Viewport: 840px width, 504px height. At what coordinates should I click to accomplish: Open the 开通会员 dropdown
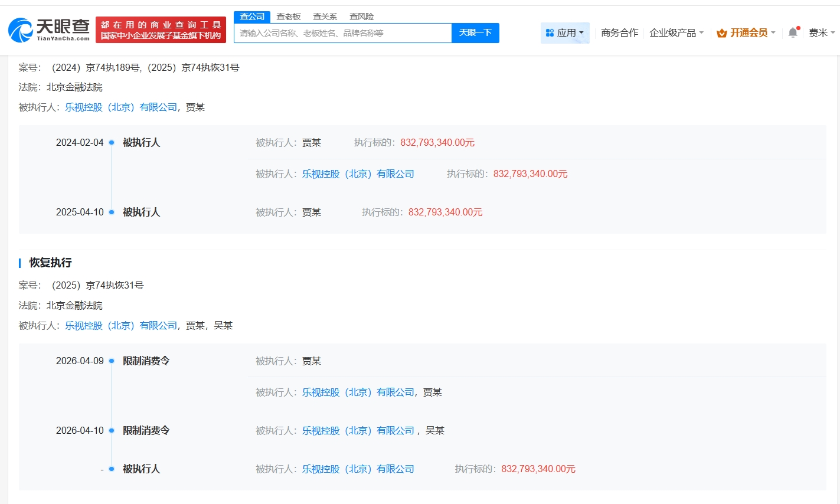click(746, 33)
